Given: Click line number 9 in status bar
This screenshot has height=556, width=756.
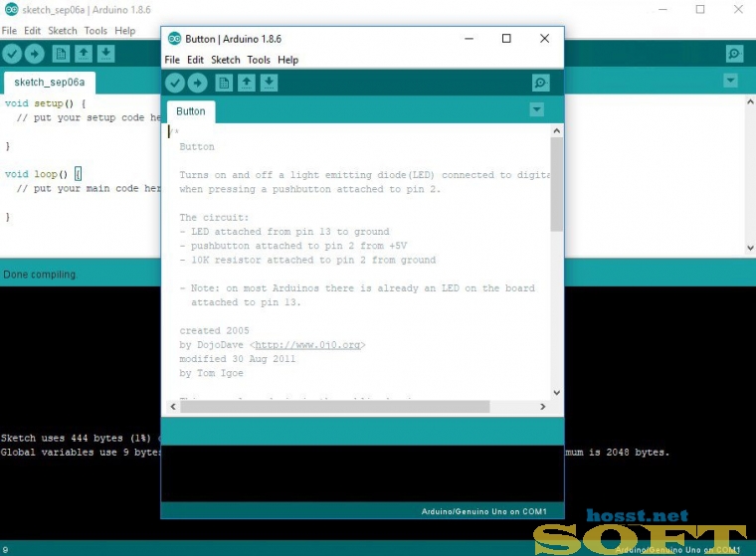Looking at the screenshot, I should click(5, 550).
